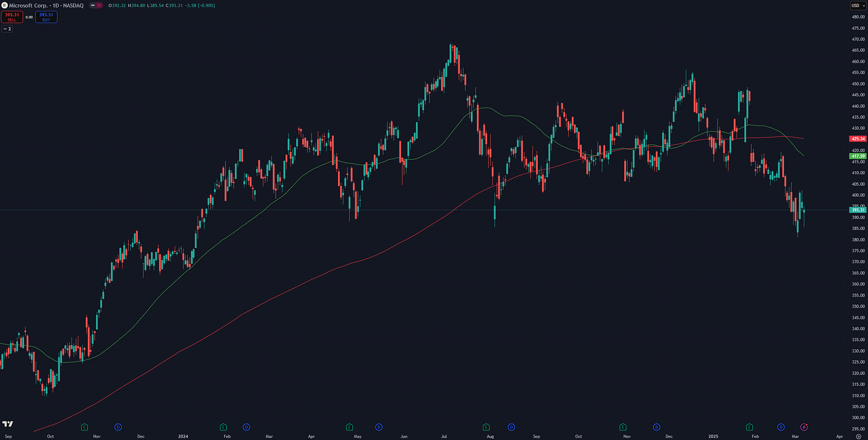Click the 0.00 spread value
868x440 pixels.
pyautogui.click(x=29, y=17)
